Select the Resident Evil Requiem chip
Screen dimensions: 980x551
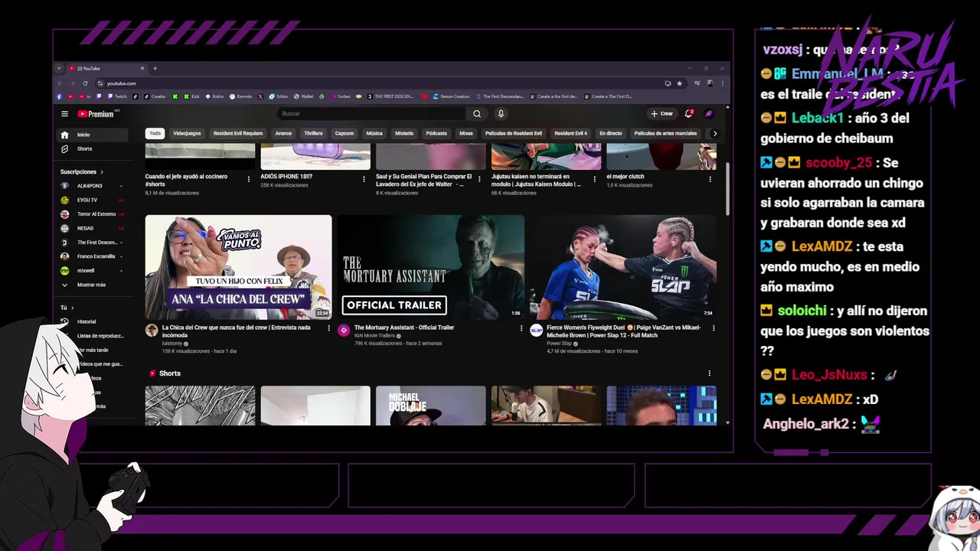(x=238, y=133)
